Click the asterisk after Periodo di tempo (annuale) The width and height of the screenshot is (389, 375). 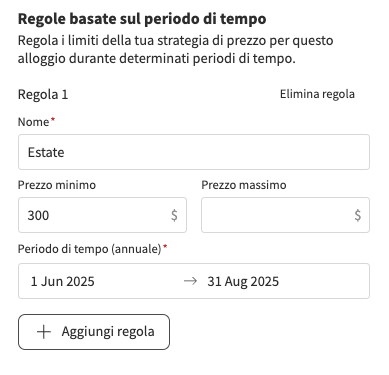click(x=165, y=246)
